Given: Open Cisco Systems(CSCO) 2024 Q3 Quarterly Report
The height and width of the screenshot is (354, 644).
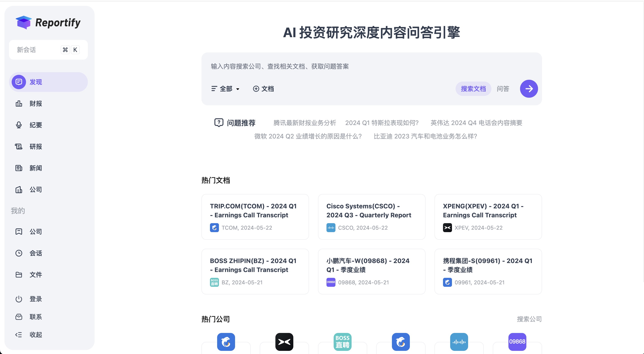Looking at the screenshot, I should click(x=372, y=217).
